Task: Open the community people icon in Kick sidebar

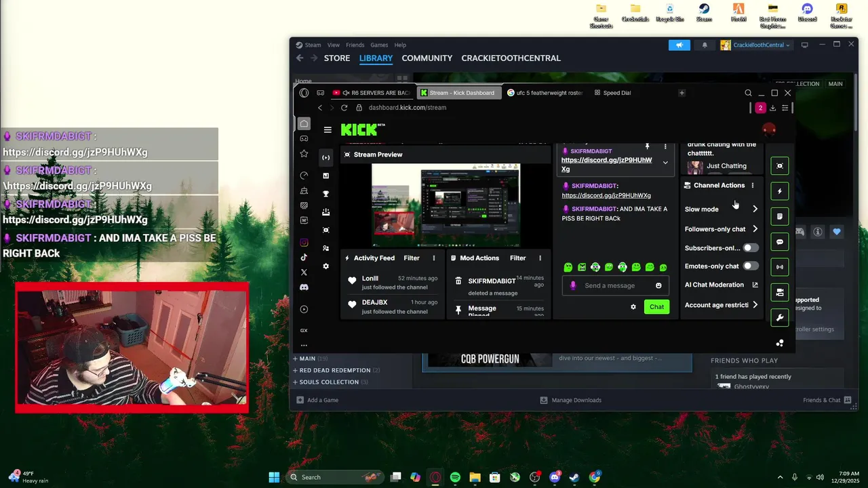Action: point(326,248)
